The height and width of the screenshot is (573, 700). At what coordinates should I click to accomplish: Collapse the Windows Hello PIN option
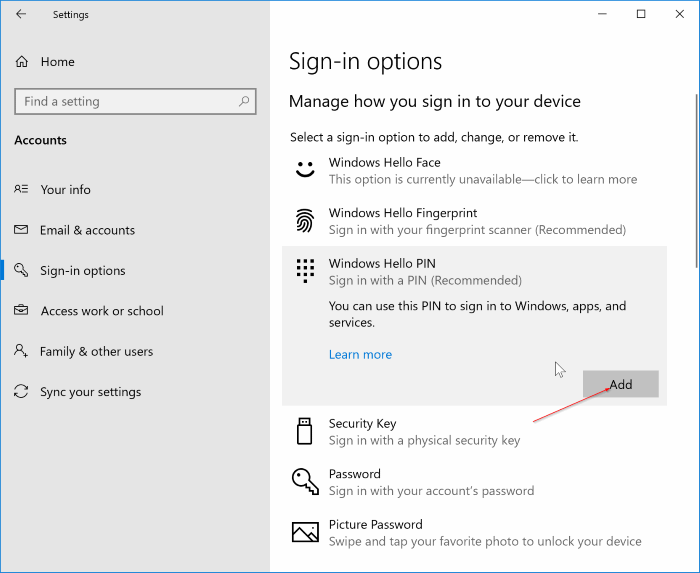[x=474, y=271]
